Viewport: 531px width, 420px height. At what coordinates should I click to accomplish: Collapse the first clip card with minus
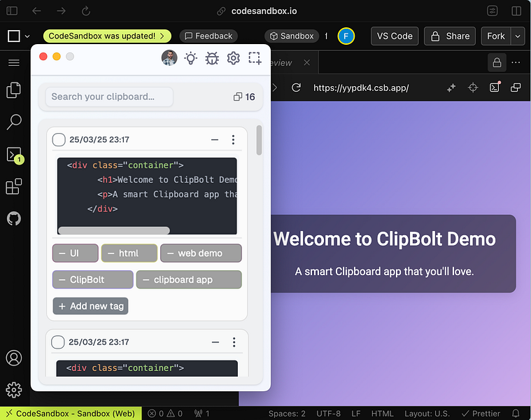[x=215, y=139]
